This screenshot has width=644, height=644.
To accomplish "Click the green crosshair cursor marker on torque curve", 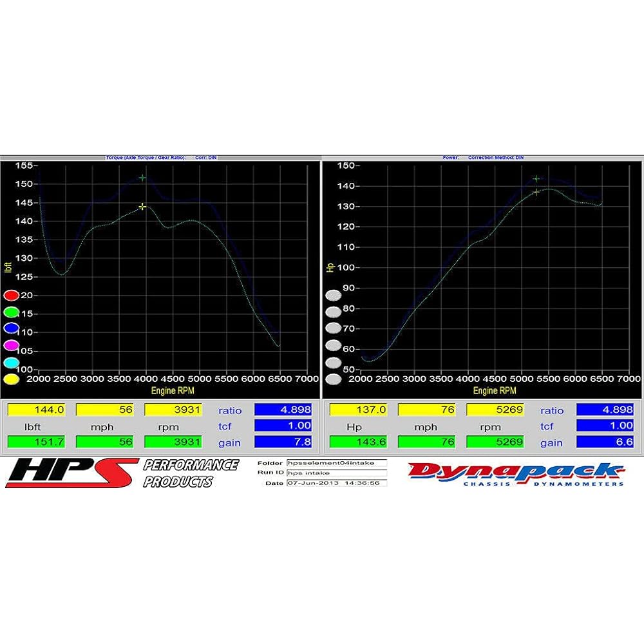I will coord(142,178).
